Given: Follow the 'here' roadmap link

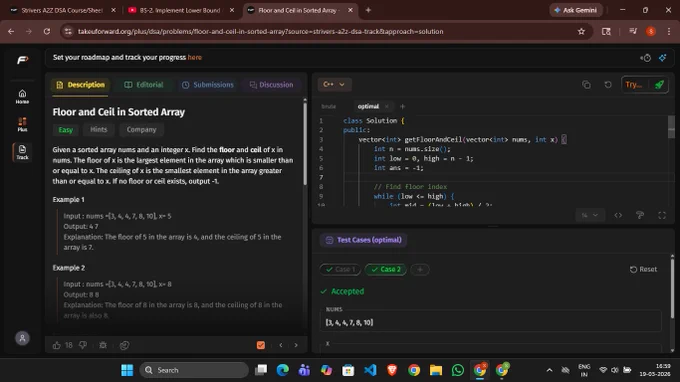Looking at the screenshot, I should pyautogui.click(x=195, y=57).
